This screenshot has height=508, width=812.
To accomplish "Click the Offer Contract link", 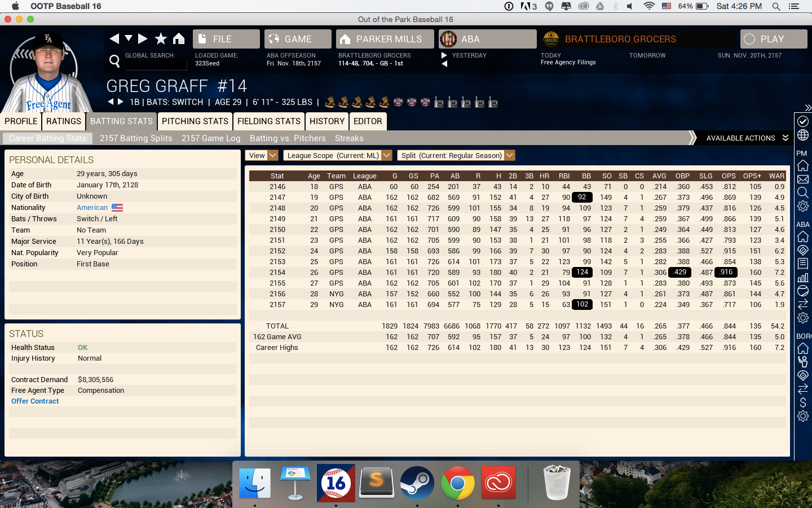I will [35, 401].
